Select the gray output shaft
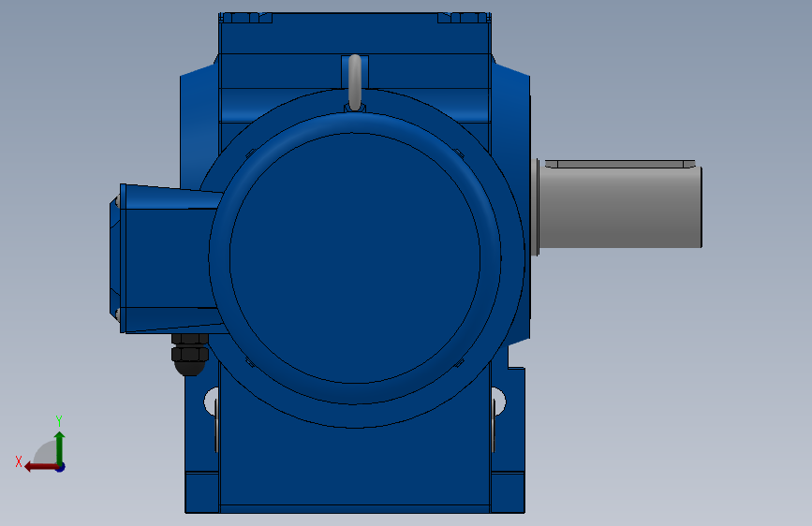The height and width of the screenshot is (526, 812). coord(620,207)
